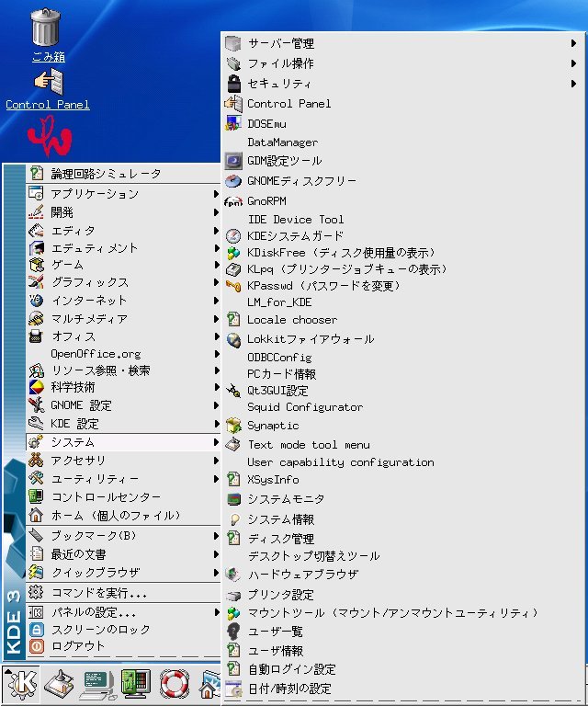The height and width of the screenshot is (706, 588).
Task: Open the グラフィックス menu category
Action: pos(123,282)
